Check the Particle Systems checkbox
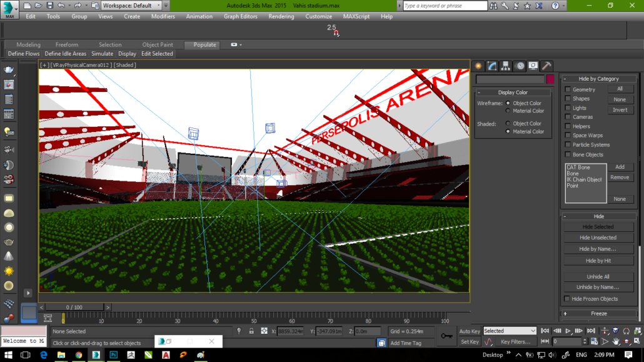This screenshot has width=644, height=362. [568, 144]
